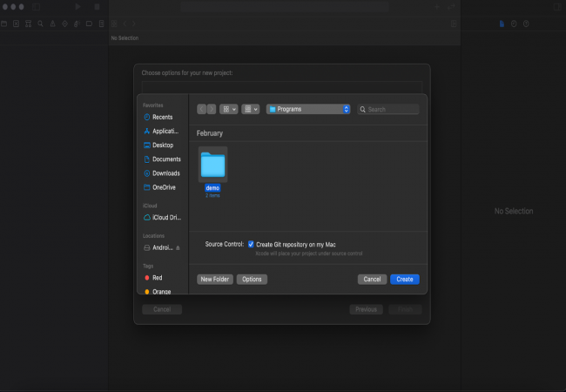Screen dimensions: 566x392
Task: Select the File inspector icon
Action: [x=502, y=24]
